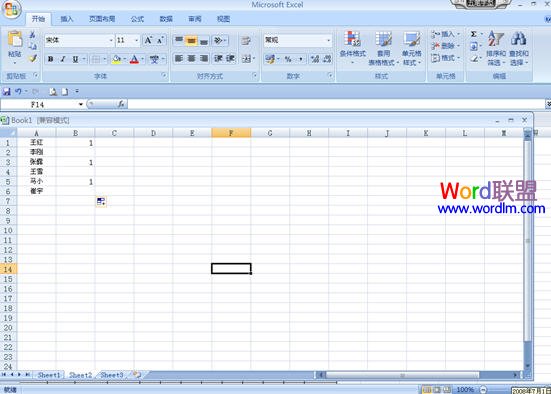Toggle Italic formatting

point(63,59)
